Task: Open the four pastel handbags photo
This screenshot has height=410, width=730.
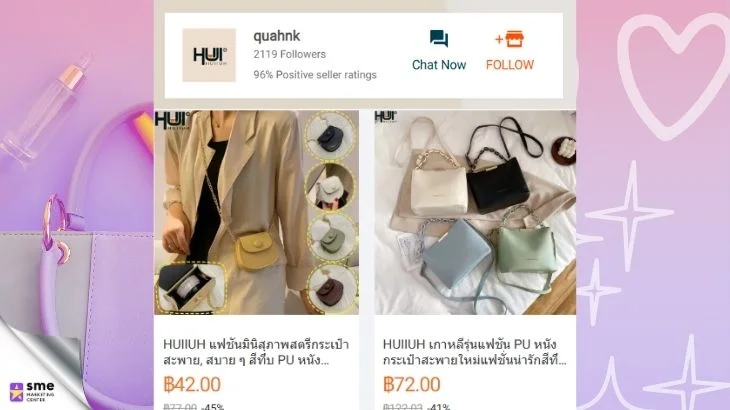Action: pos(475,212)
